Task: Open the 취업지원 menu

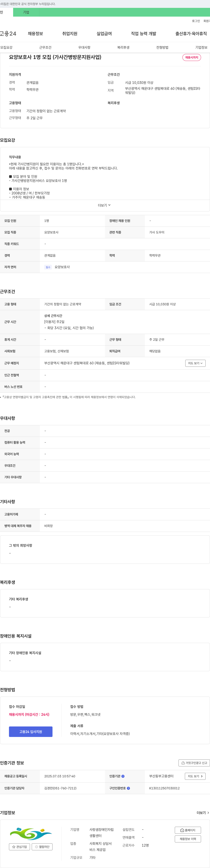Action: point(70,34)
